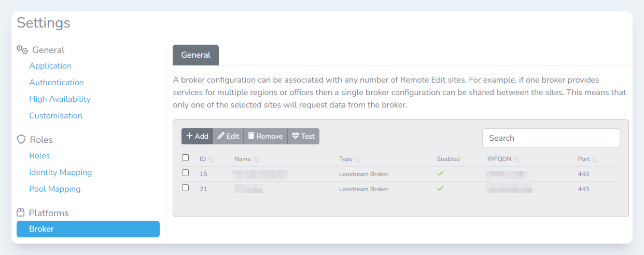Click the Remove trash button
The height and width of the screenshot is (255, 644).
click(265, 136)
